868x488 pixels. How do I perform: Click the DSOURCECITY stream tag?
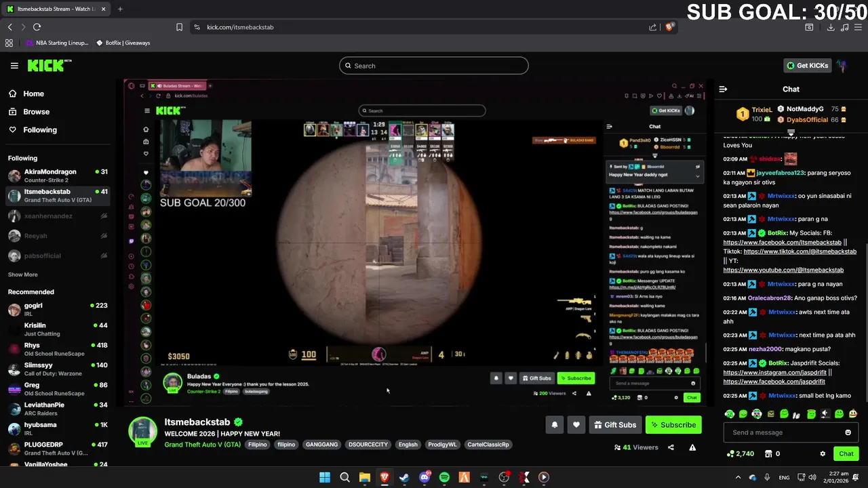(368, 445)
